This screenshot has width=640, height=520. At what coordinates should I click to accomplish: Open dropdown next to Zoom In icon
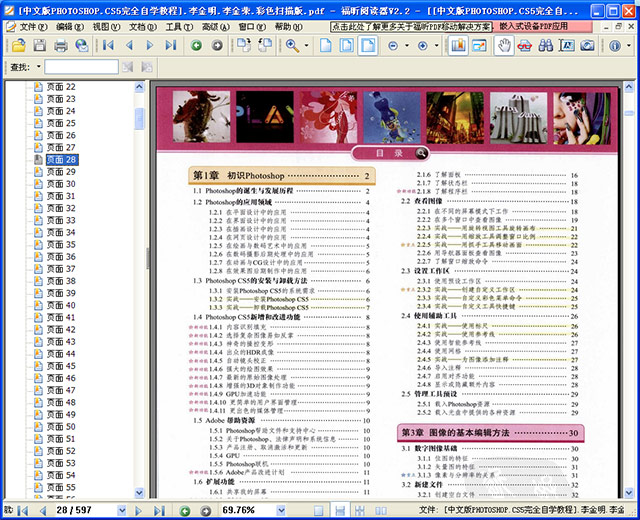pyautogui.click(x=436, y=46)
